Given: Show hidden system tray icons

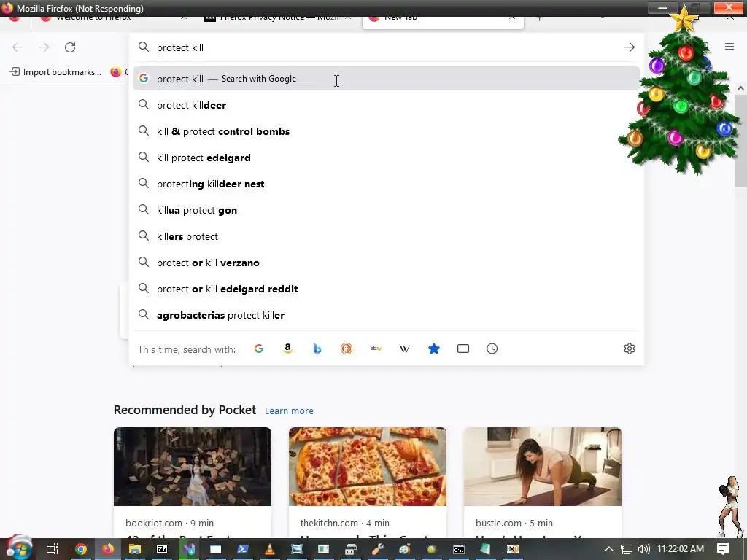Looking at the screenshot, I should pos(609,549).
